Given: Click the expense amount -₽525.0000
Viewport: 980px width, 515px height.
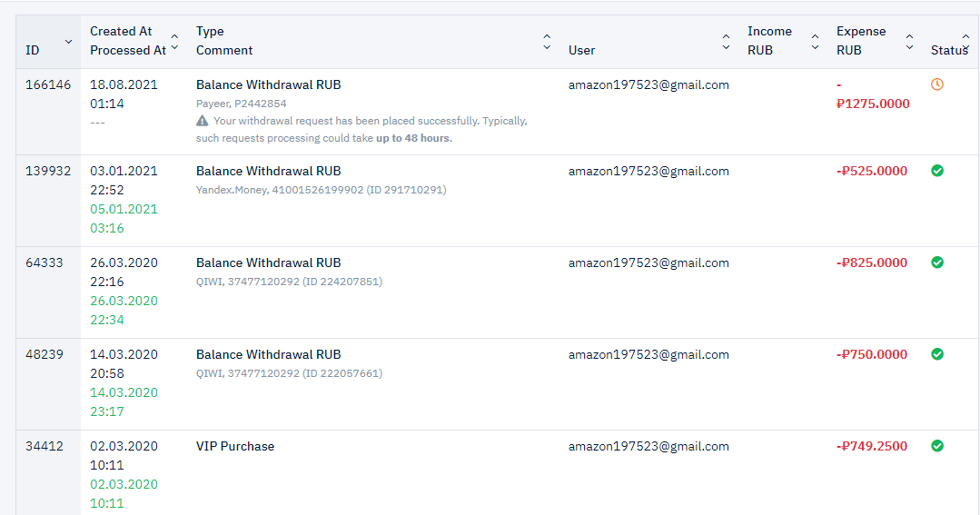Looking at the screenshot, I should (872, 171).
